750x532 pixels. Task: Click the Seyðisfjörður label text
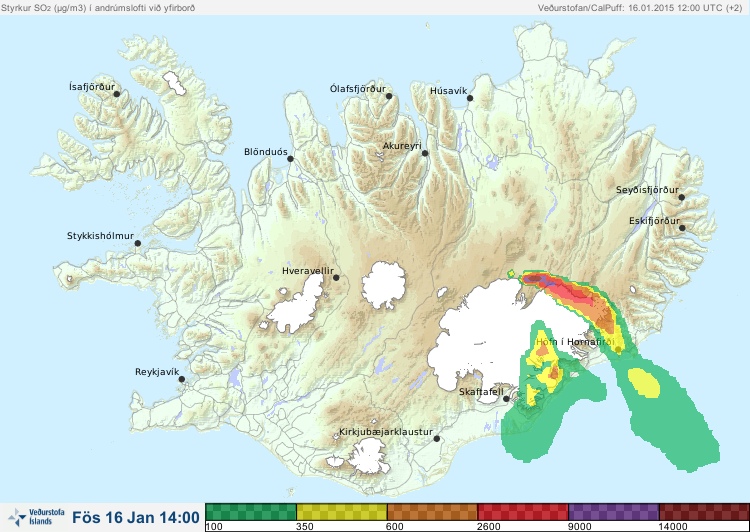(647, 190)
